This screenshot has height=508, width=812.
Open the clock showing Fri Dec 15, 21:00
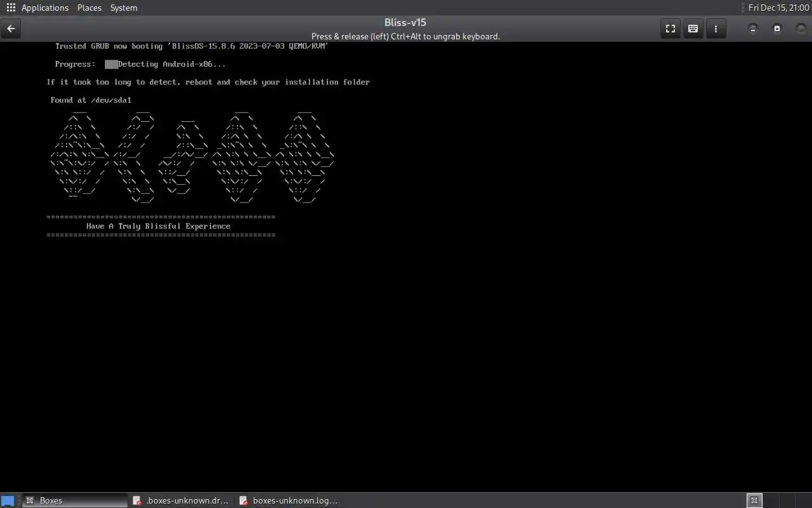click(778, 8)
